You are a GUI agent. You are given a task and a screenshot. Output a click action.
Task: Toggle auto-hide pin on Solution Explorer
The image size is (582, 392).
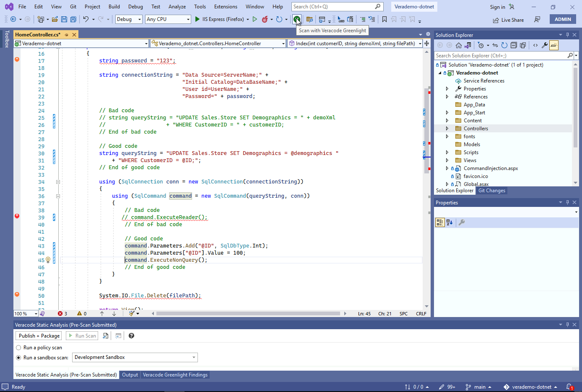(567, 35)
